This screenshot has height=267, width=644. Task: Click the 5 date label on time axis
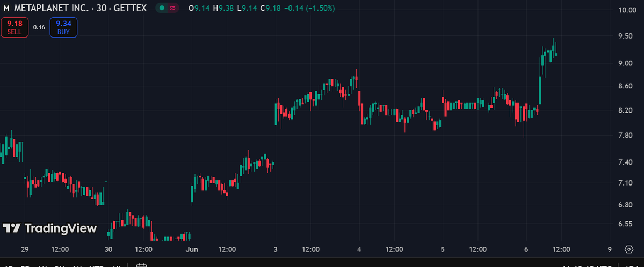coord(443,249)
